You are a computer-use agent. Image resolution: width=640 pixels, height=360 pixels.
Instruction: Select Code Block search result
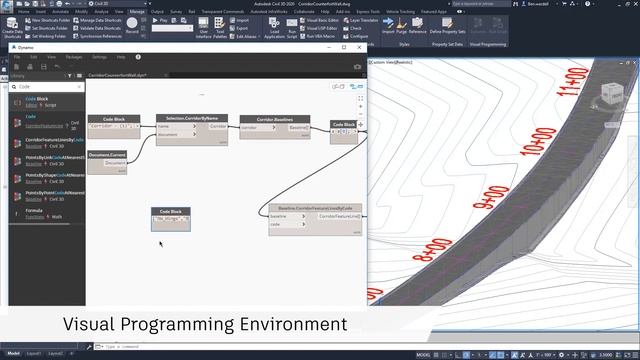(x=47, y=102)
